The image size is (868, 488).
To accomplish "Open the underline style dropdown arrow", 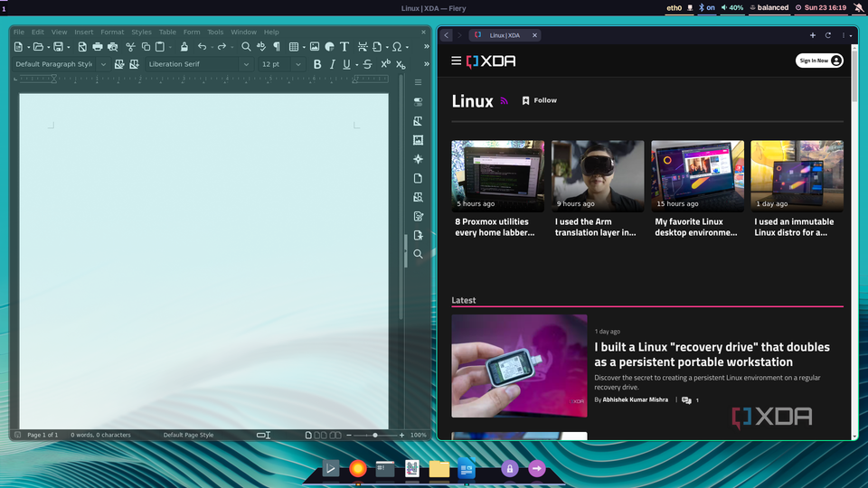I will [x=356, y=64].
